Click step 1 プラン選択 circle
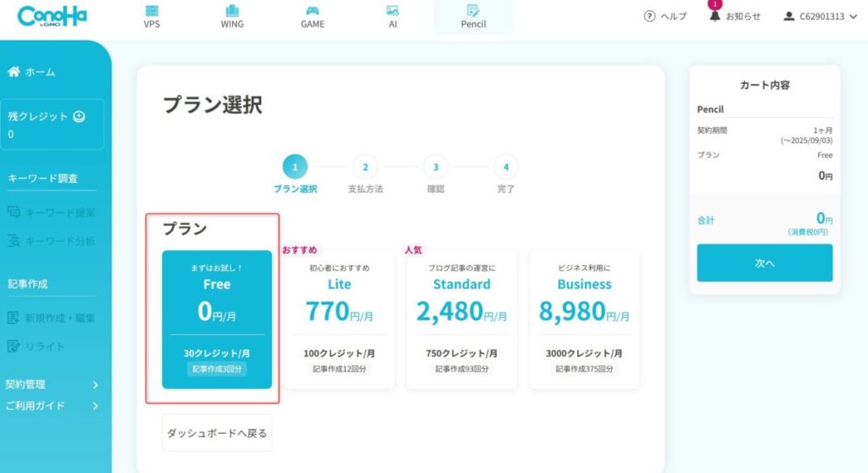The width and height of the screenshot is (868, 473). tap(295, 167)
